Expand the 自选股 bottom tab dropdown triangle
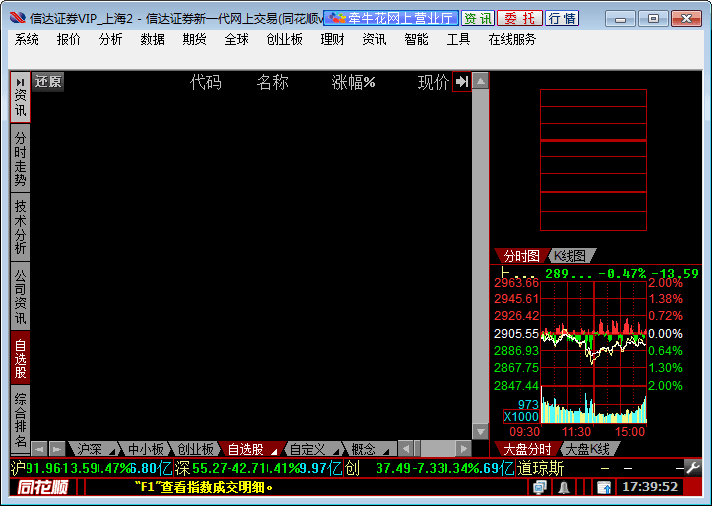712x506 pixels. coord(274,451)
